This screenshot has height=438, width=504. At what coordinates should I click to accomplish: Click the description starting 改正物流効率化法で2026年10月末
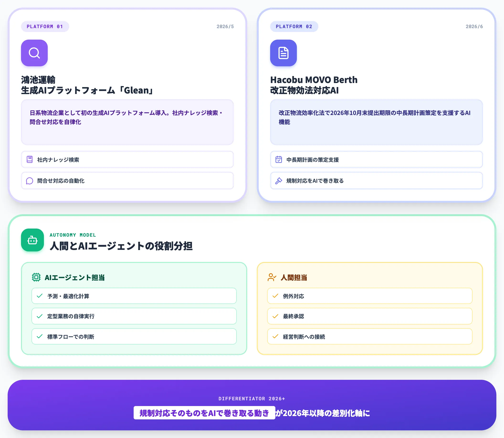click(375, 117)
